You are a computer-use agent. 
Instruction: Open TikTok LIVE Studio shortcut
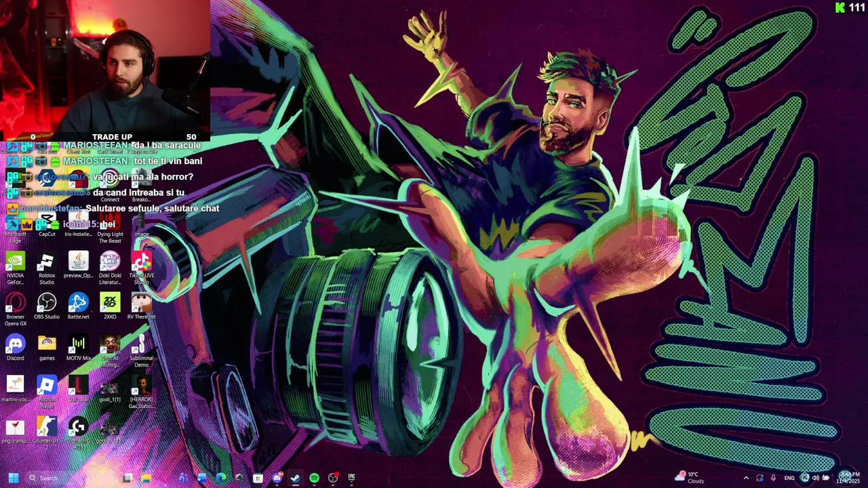tap(141, 268)
